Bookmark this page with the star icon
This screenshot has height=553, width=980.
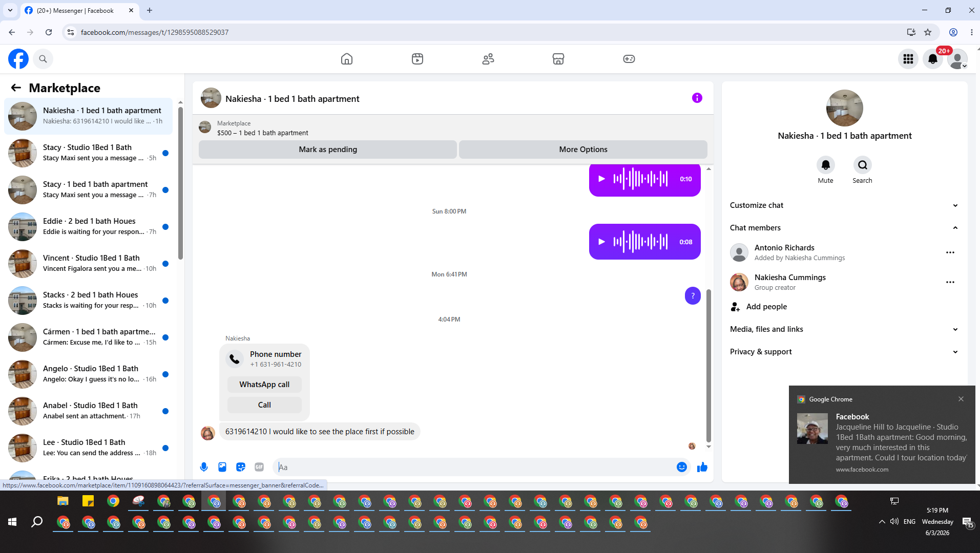[x=928, y=32]
